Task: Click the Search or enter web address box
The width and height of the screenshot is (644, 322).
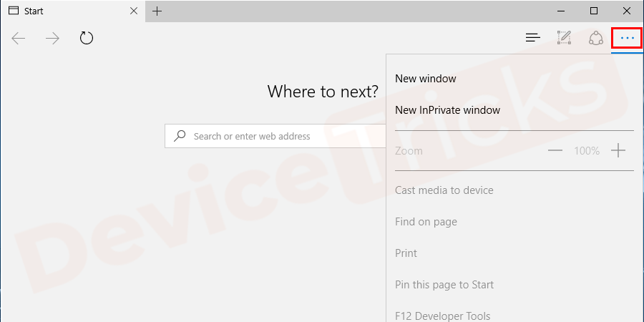Action: point(275,136)
